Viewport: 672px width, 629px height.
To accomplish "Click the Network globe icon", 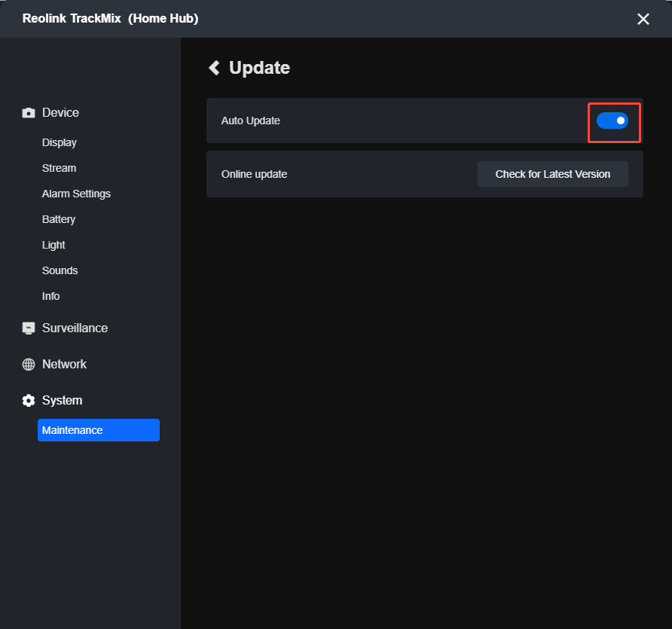I will [x=29, y=364].
